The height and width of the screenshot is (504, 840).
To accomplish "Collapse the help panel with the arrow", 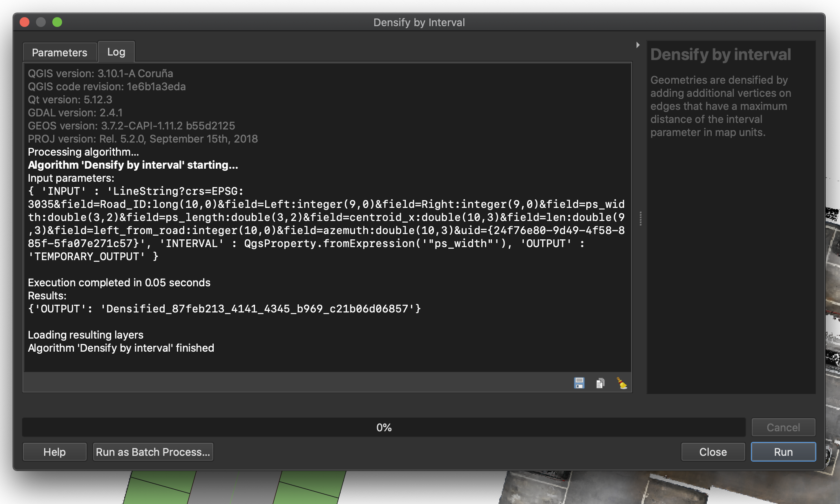I will pyautogui.click(x=638, y=45).
